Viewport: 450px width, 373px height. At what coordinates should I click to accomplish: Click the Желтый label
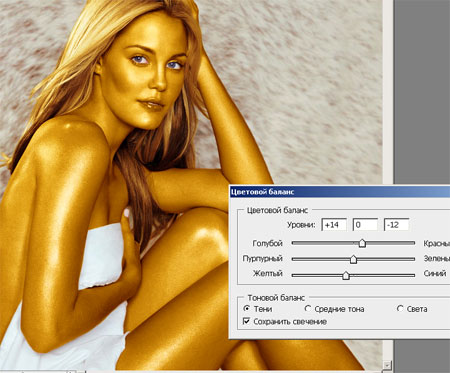click(268, 274)
